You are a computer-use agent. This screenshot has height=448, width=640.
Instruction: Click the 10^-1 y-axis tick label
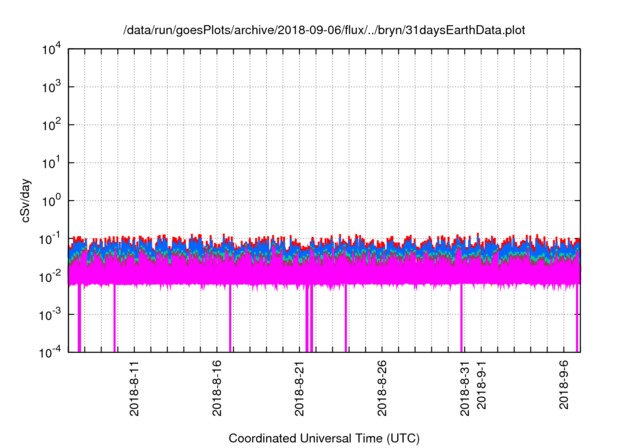51,239
